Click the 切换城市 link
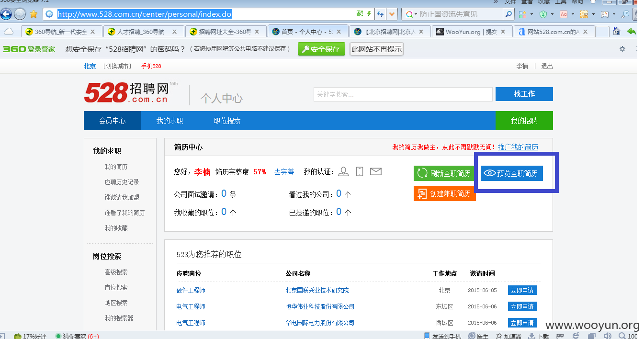The height and width of the screenshot is (339, 644). (x=117, y=66)
